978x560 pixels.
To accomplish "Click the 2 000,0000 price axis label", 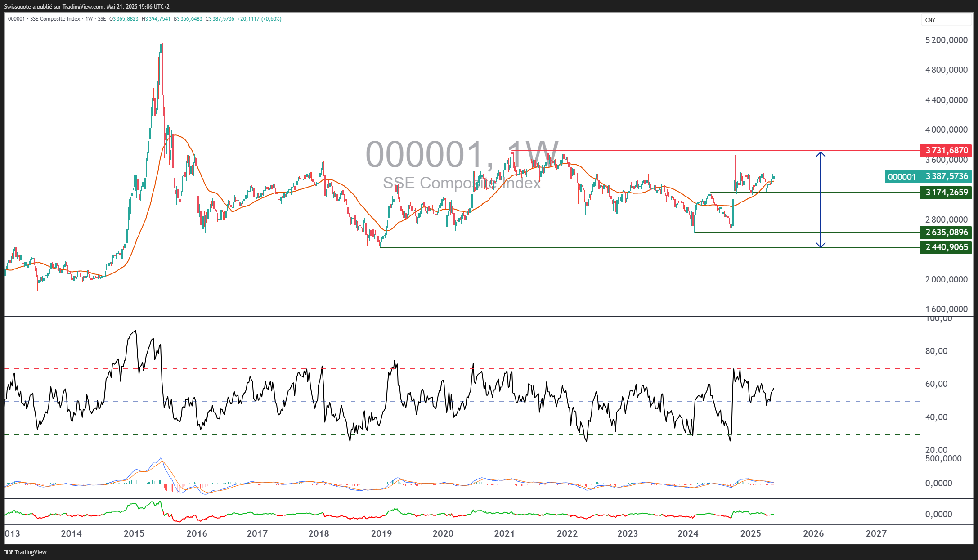I will 947,279.
